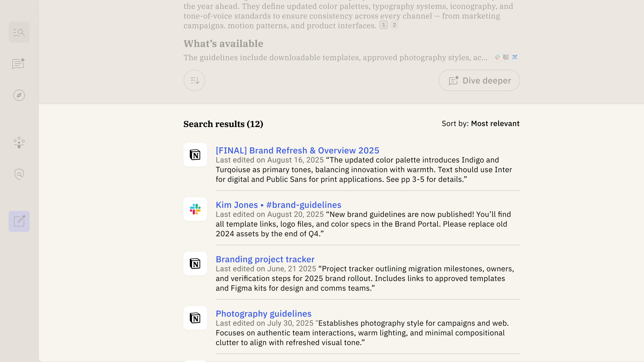The image size is (644, 362).
Task: Click citation reference number 1
Action: 383,25
